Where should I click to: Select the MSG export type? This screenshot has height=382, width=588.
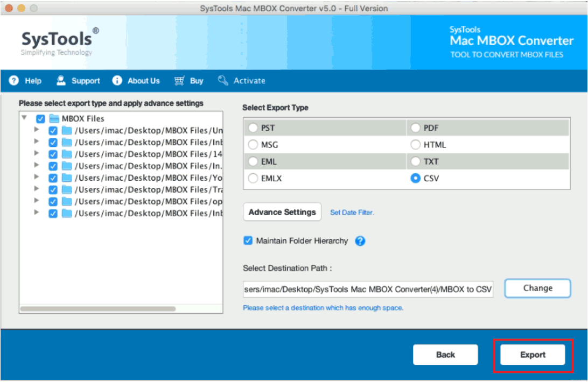point(253,145)
